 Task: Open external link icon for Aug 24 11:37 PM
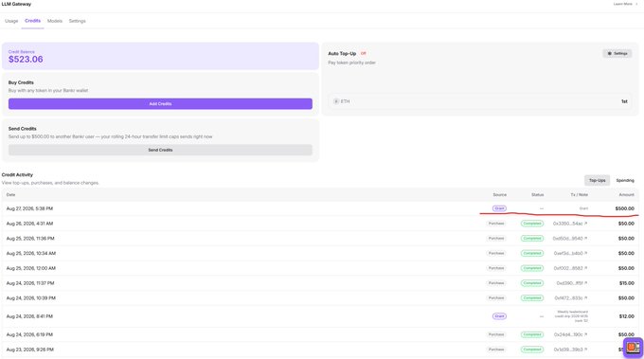click(585, 283)
